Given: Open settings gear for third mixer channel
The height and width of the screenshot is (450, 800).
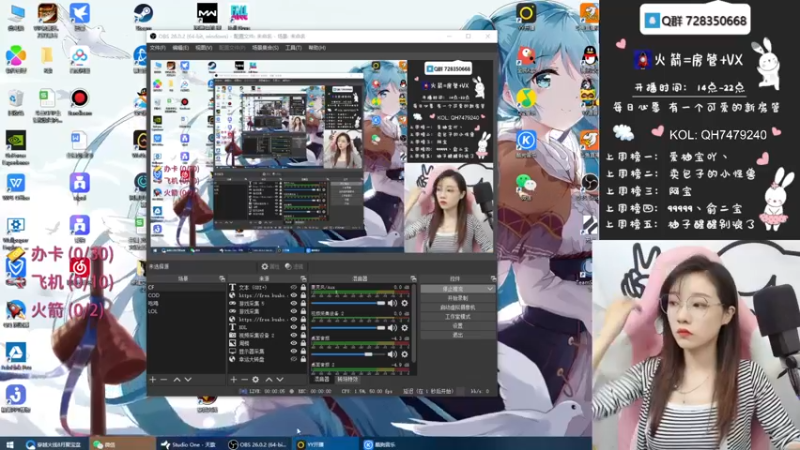Looking at the screenshot, I should point(405,354).
